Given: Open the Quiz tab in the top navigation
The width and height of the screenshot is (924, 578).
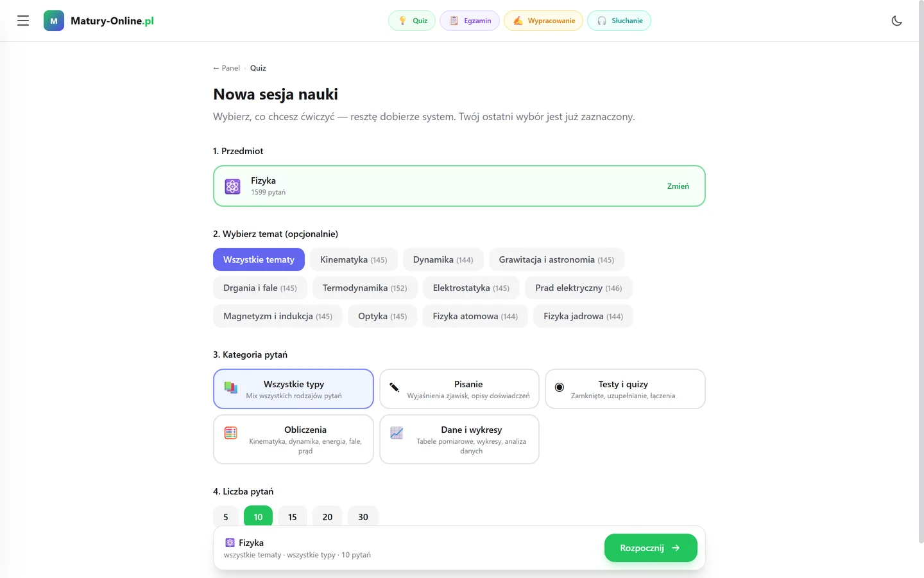Looking at the screenshot, I should pyautogui.click(x=412, y=21).
